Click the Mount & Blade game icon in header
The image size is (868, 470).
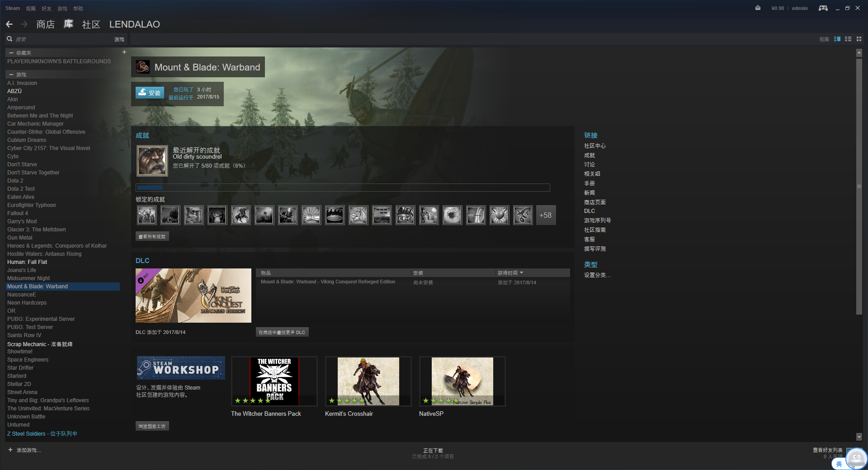[143, 67]
